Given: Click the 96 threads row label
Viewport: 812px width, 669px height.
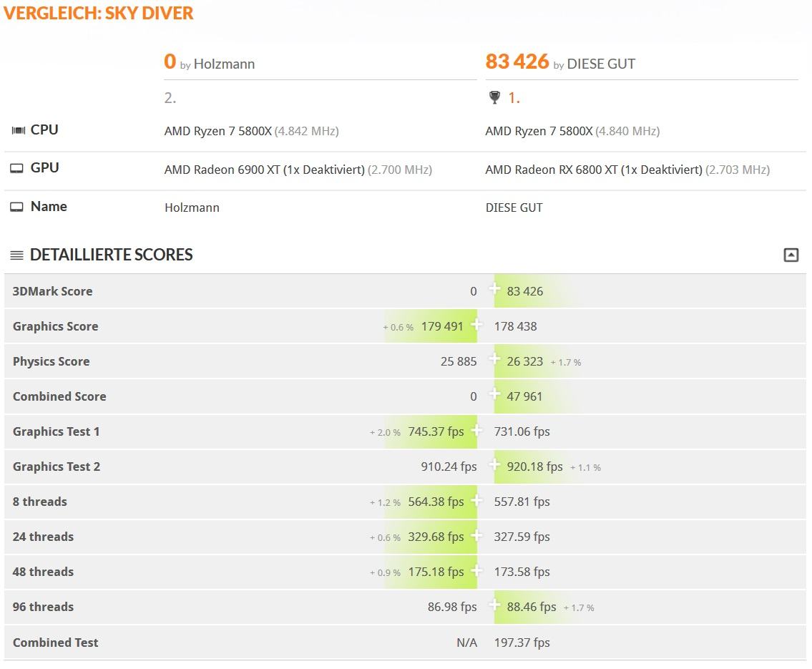Looking at the screenshot, I should 43,607.
